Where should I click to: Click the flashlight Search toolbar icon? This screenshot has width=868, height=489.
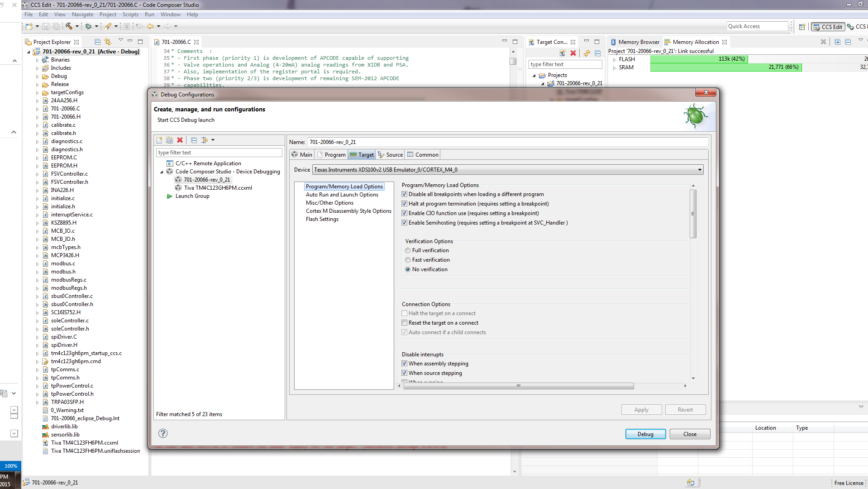click(108, 26)
